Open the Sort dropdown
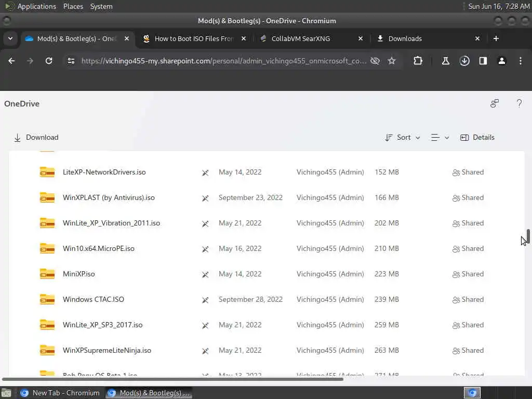Viewport: 532px width, 399px height. coord(403,137)
